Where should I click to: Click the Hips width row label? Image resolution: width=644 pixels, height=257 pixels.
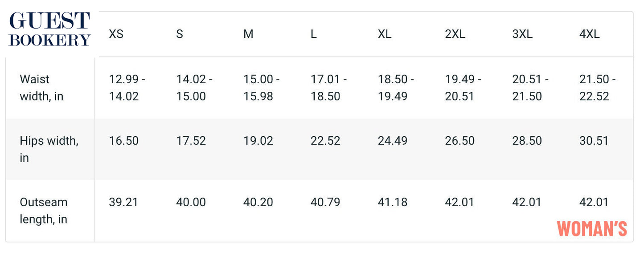click(49, 149)
